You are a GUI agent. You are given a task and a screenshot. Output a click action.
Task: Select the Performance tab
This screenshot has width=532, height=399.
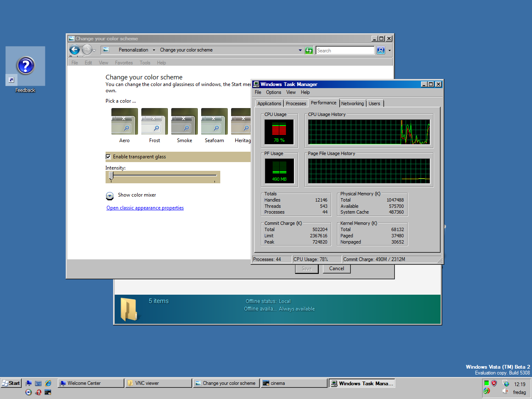click(x=324, y=103)
